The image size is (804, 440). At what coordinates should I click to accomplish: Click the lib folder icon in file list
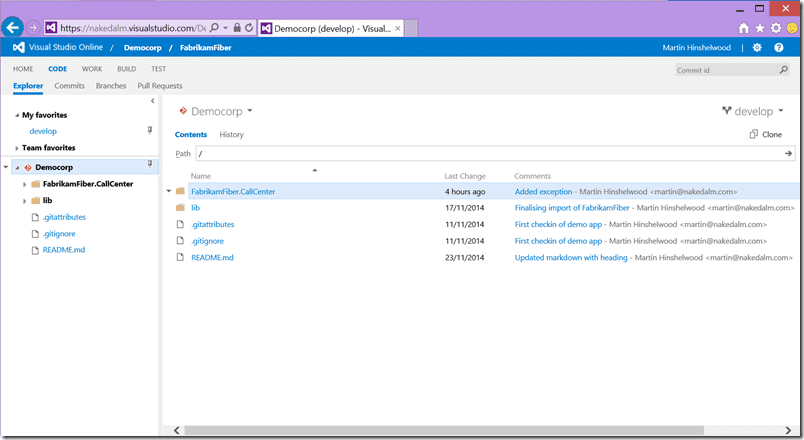(x=180, y=208)
